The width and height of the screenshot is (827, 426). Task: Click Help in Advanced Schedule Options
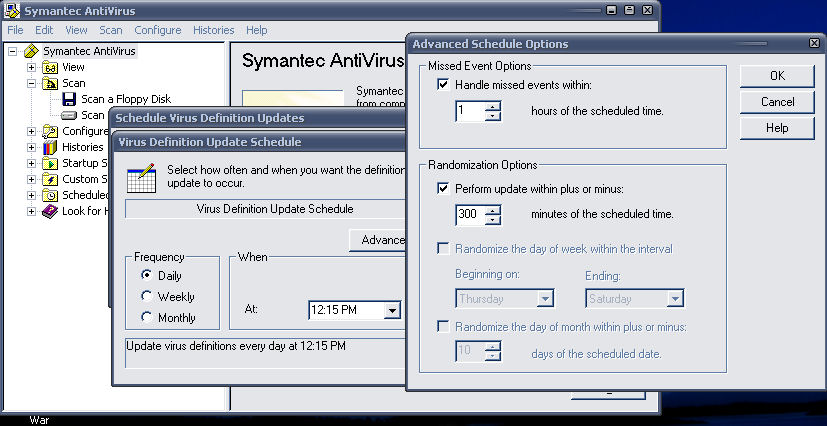tap(777, 128)
